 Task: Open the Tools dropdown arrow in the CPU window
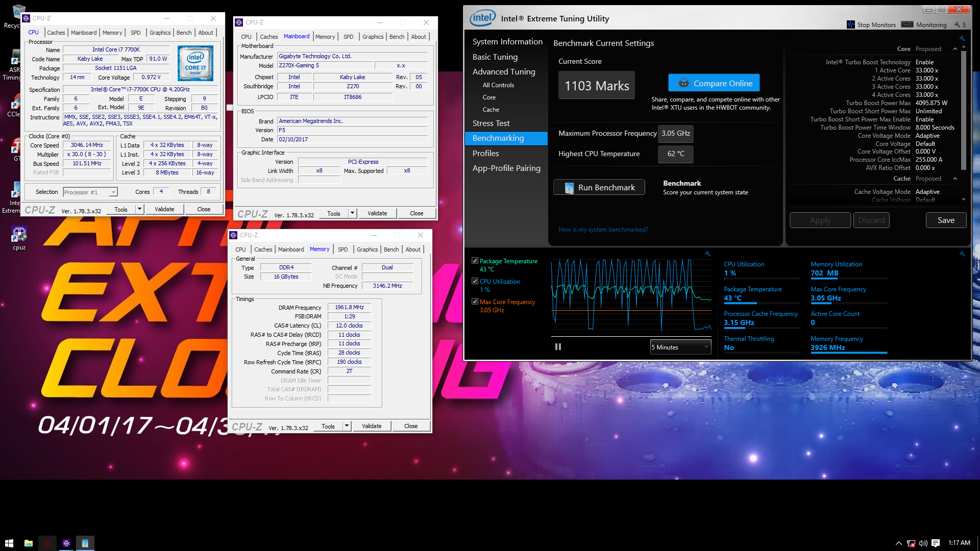point(139,209)
